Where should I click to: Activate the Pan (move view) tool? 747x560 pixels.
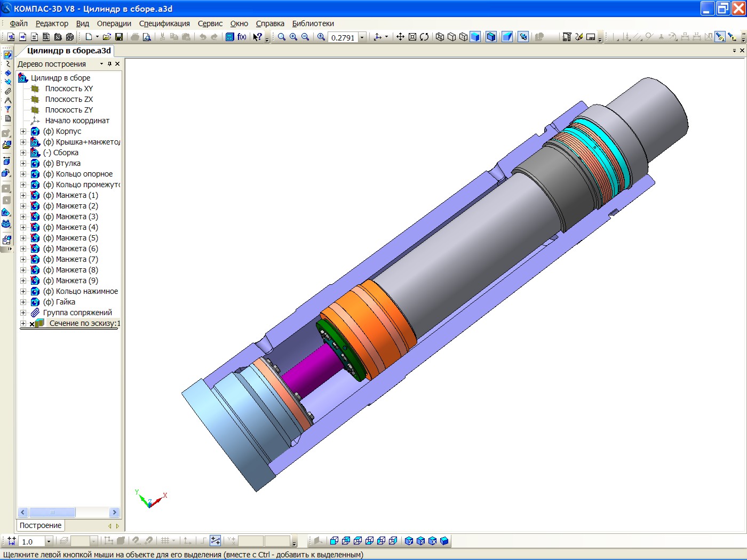click(400, 37)
